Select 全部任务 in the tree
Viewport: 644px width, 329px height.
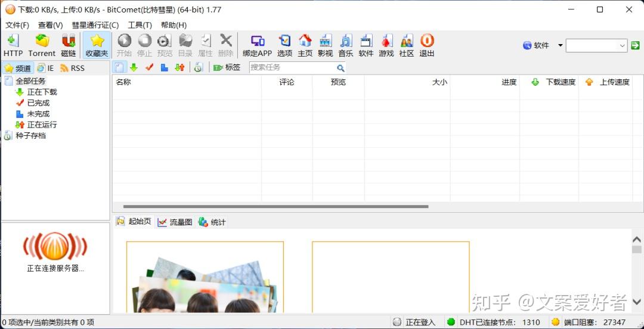(31, 81)
